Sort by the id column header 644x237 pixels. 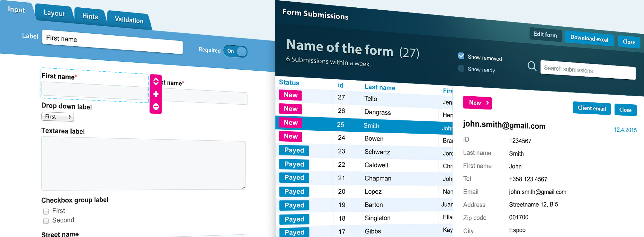[x=341, y=85]
